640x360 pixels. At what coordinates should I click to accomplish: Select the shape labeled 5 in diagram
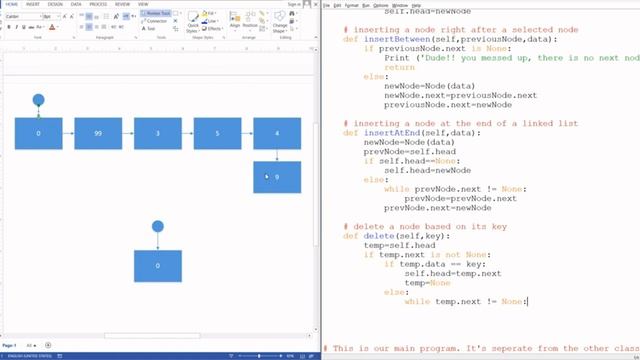[217, 133]
